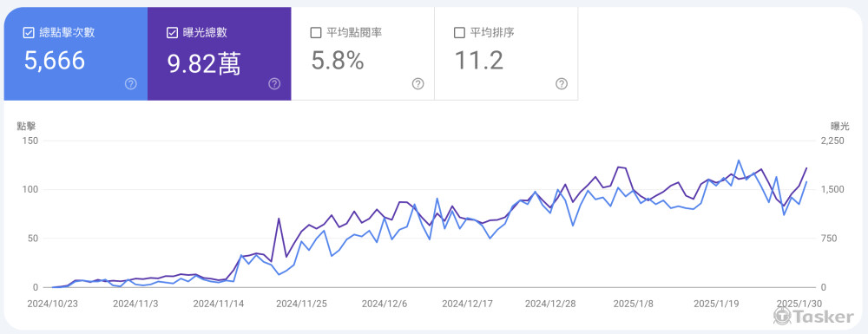
Task: Enable the 平均點閱率 checkbox
Action: click(316, 33)
